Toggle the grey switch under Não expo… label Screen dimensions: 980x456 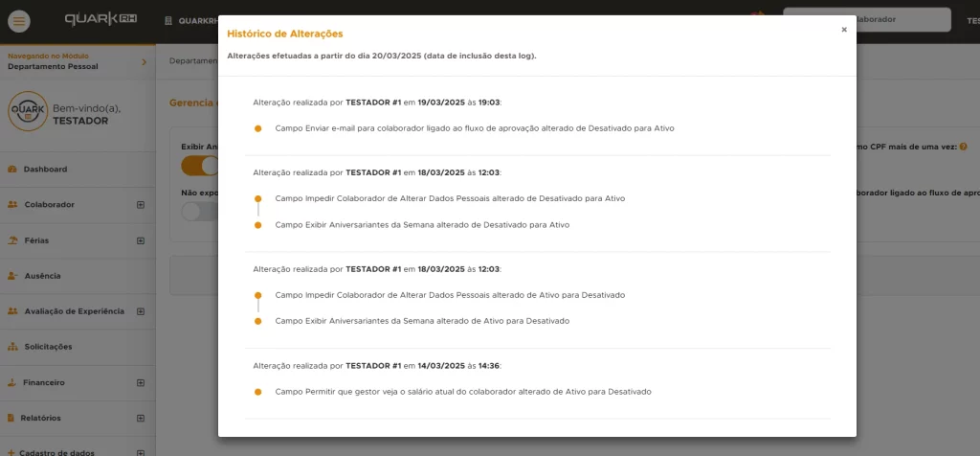point(199,212)
